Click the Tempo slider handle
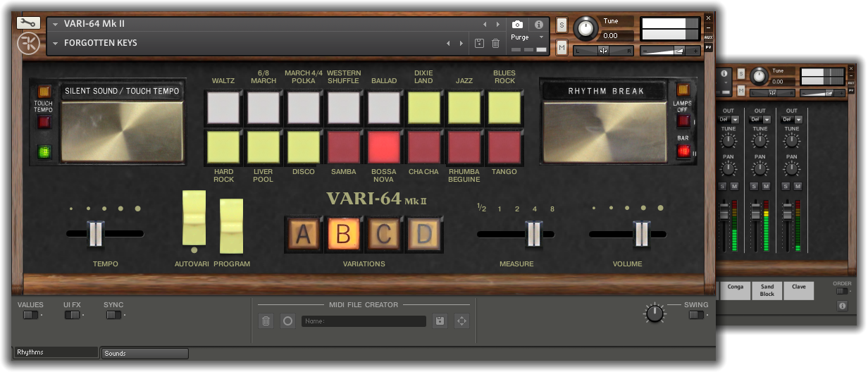 click(x=95, y=234)
